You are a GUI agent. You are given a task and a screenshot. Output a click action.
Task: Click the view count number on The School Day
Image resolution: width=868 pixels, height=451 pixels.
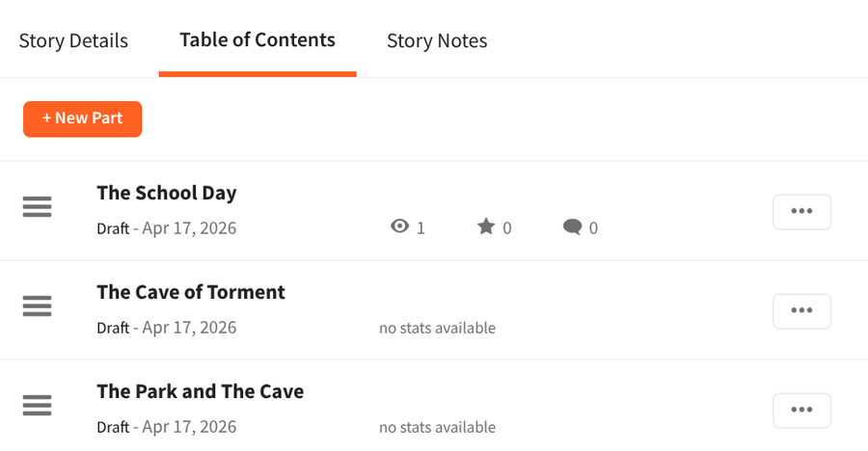420,228
